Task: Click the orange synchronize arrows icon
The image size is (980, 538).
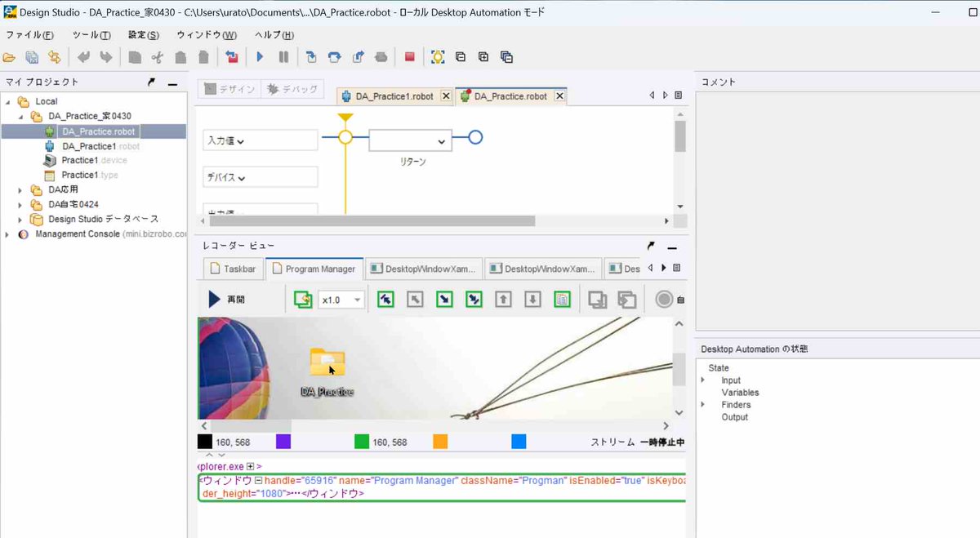Action: [x=54, y=57]
